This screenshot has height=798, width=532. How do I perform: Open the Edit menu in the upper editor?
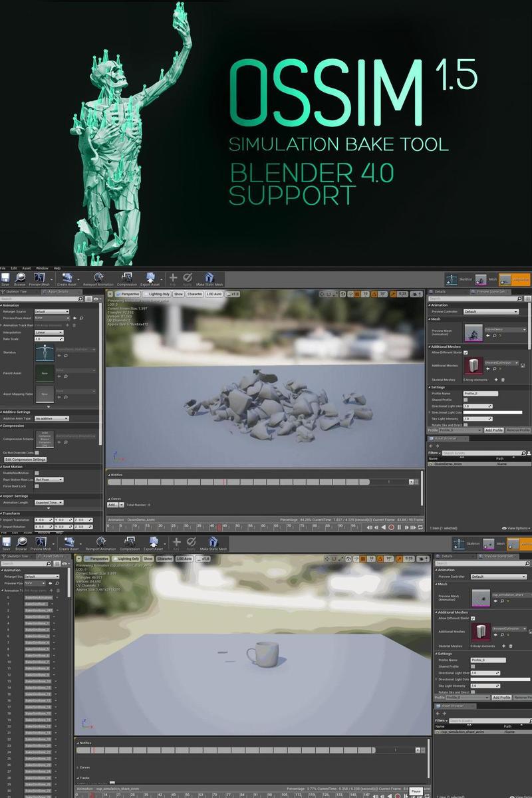[14, 268]
